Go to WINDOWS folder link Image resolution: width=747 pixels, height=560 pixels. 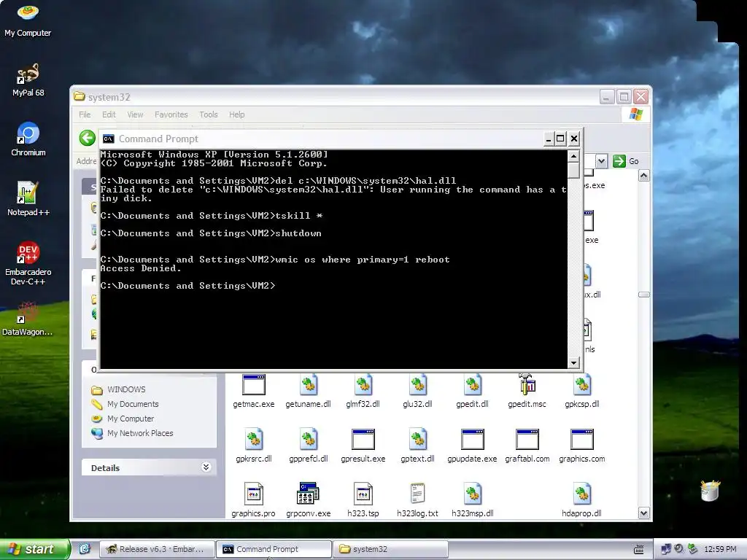tap(118, 389)
